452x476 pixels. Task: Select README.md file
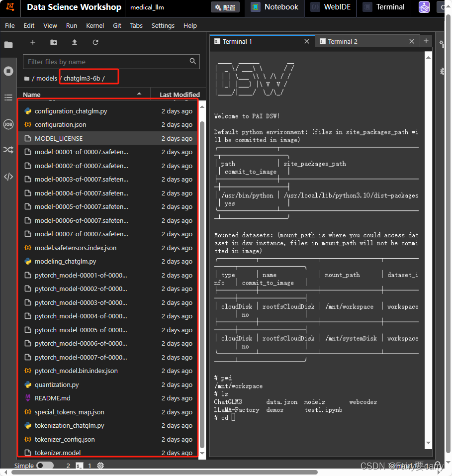(108, 398)
